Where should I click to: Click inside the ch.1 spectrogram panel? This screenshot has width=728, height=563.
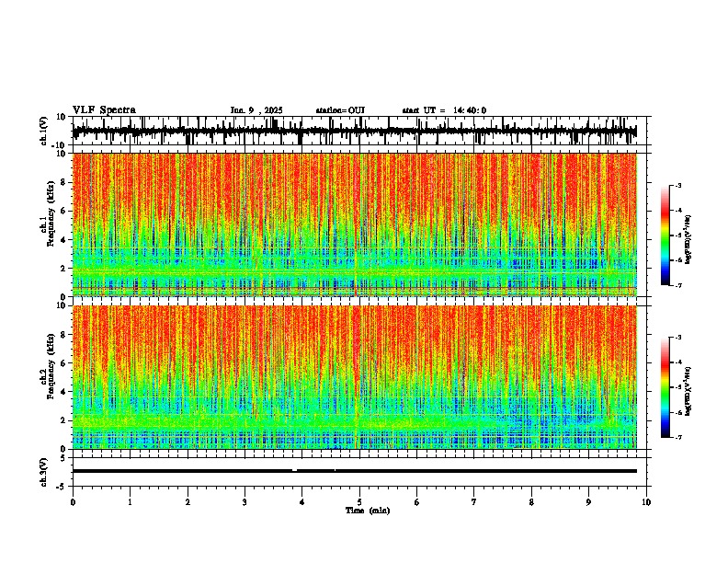coord(354,224)
